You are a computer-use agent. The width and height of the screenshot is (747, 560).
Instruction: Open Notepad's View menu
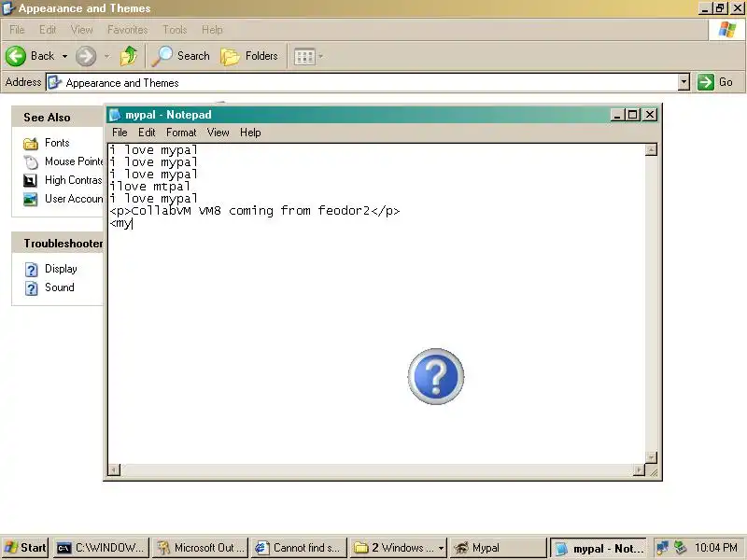[218, 133]
